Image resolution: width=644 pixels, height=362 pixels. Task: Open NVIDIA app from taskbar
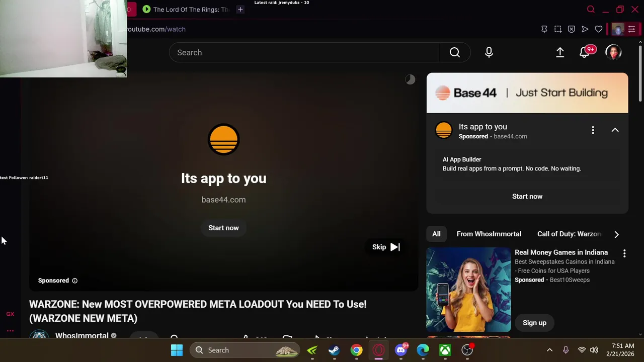coord(312,350)
